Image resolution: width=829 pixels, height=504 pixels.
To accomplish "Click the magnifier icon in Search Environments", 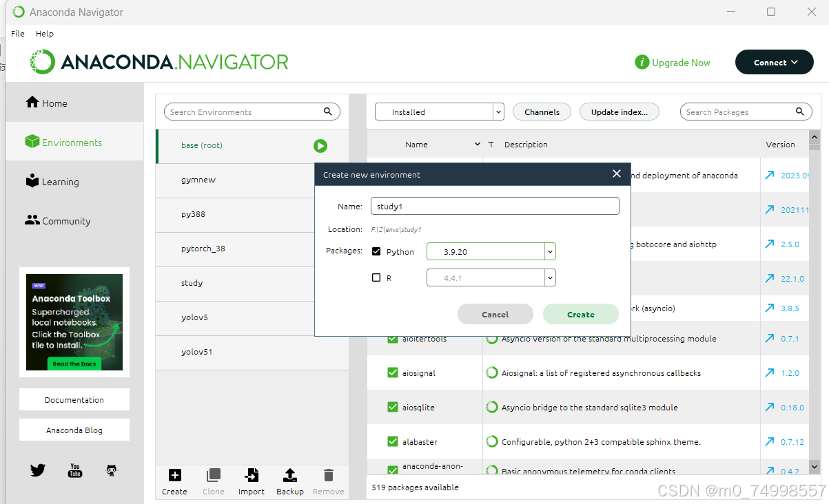I will tap(328, 112).
